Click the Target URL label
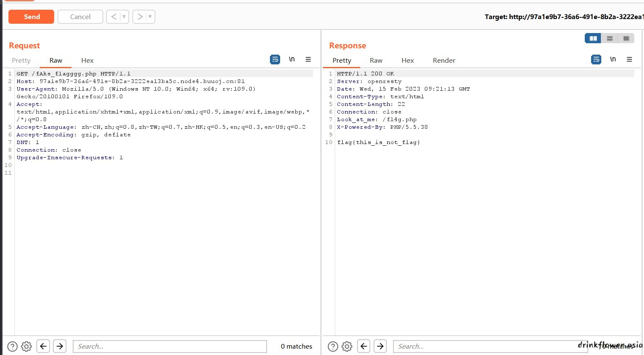Image resolution: width=644 pixels, height=355 pixels. [x=564, y=17]
